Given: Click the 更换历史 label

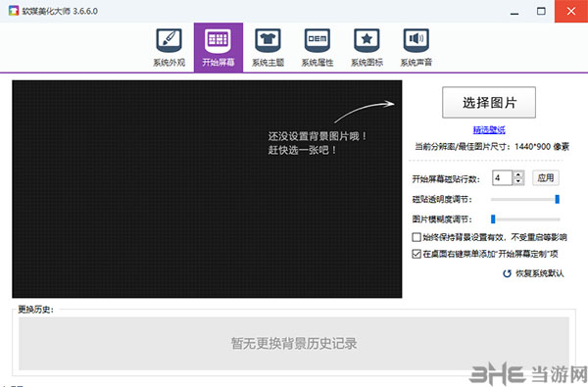Looking at the screenshot, I should pyautogui.click(x=36, y=310).
